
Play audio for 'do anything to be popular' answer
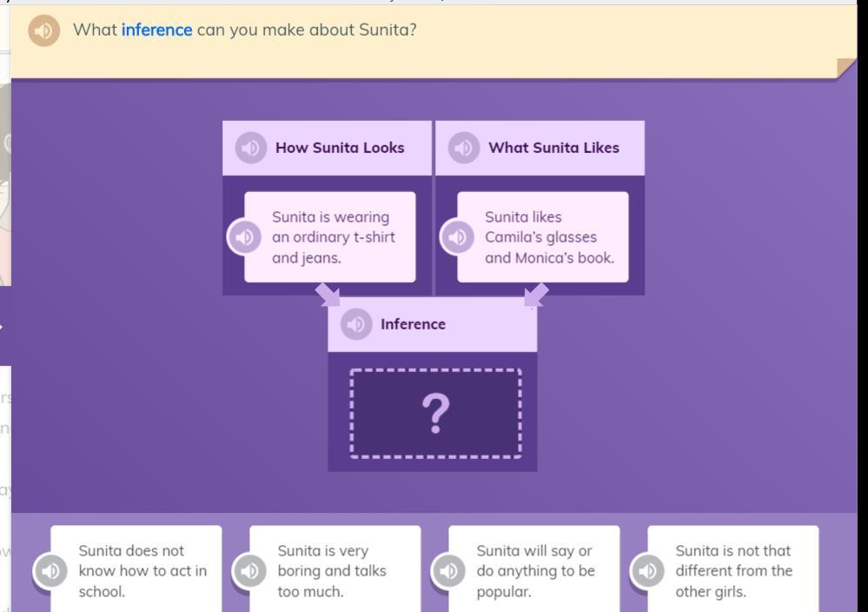point(448,570)
